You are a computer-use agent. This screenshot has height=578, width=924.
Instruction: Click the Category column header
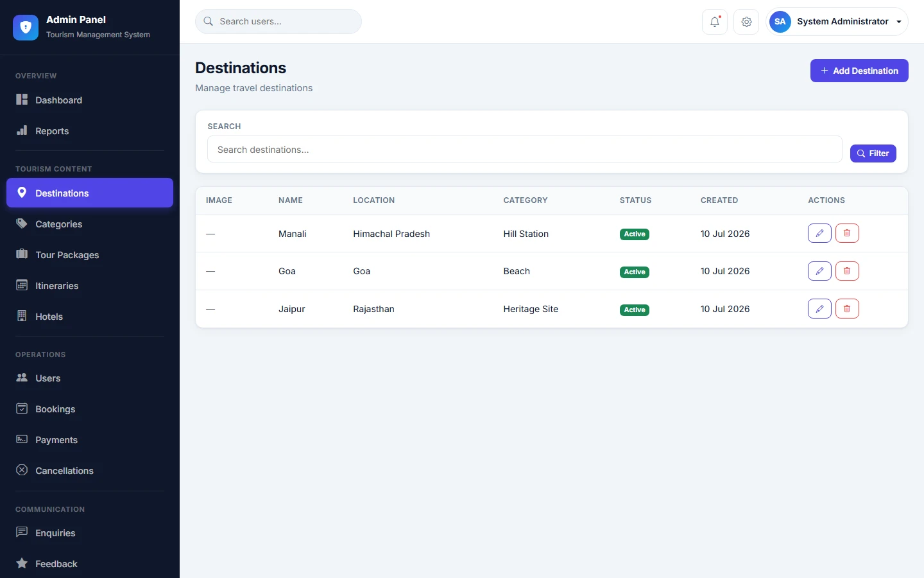pos(526,200)
